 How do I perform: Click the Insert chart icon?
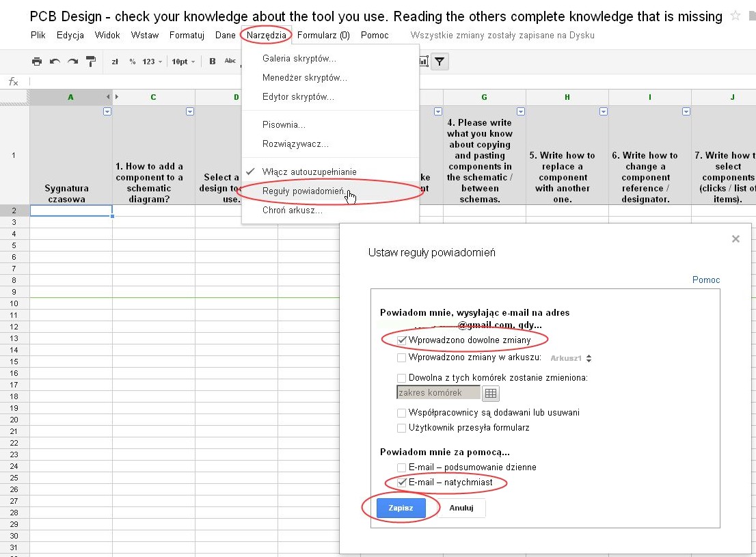(x=424, y=62)
